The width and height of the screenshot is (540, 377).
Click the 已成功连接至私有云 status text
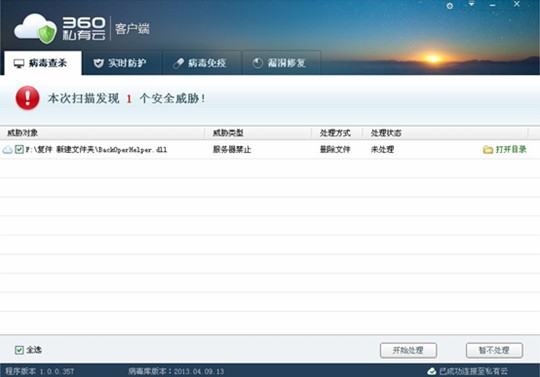tap(473, 371)
